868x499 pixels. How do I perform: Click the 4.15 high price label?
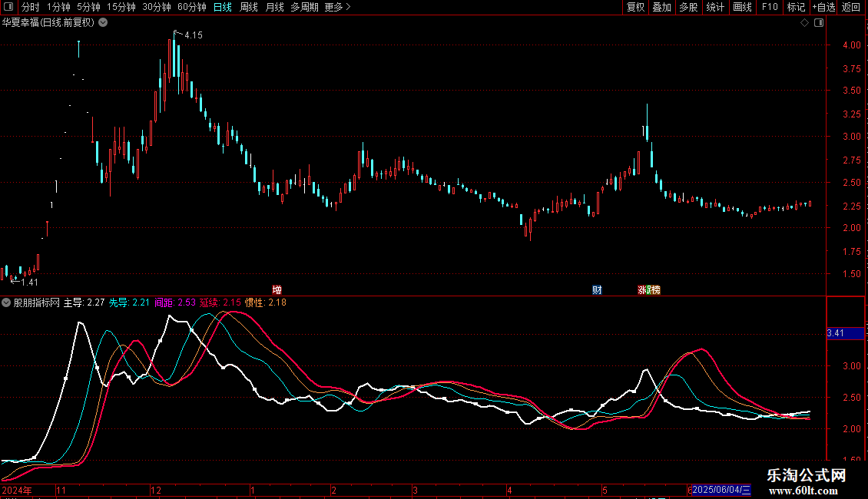point(194,35)
